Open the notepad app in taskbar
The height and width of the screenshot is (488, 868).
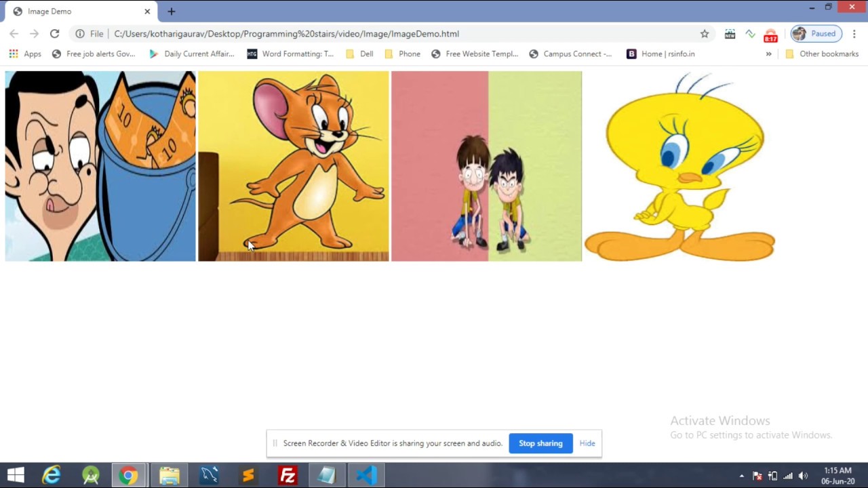coord(327,475)
